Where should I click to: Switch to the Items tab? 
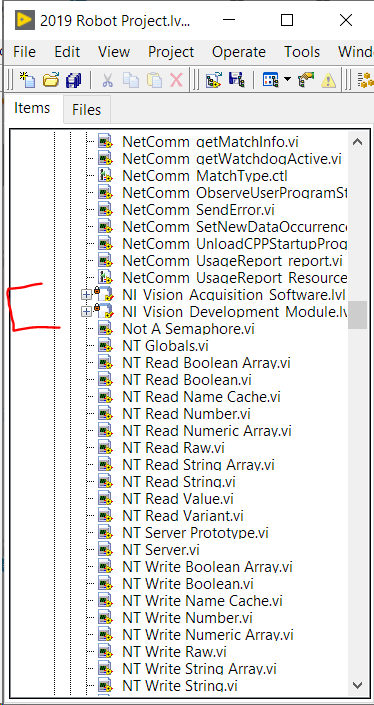click(32, 108)
